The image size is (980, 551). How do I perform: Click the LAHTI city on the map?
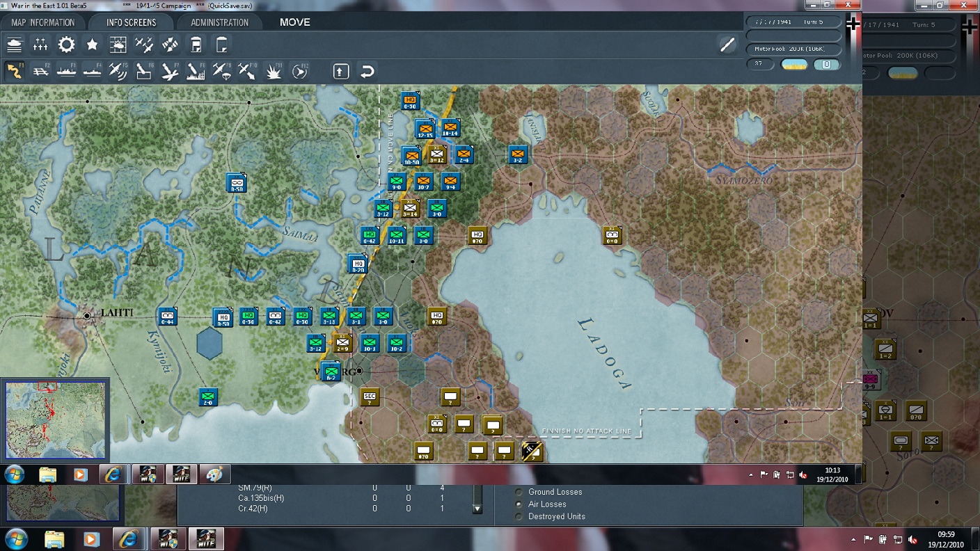pyautogui.click(x=87, y=316)
